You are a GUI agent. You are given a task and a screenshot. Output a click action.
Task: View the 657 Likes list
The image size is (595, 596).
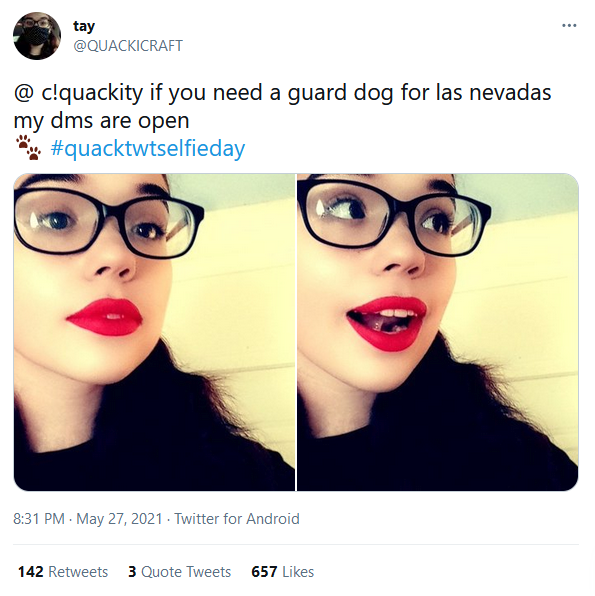coord(282,572)
